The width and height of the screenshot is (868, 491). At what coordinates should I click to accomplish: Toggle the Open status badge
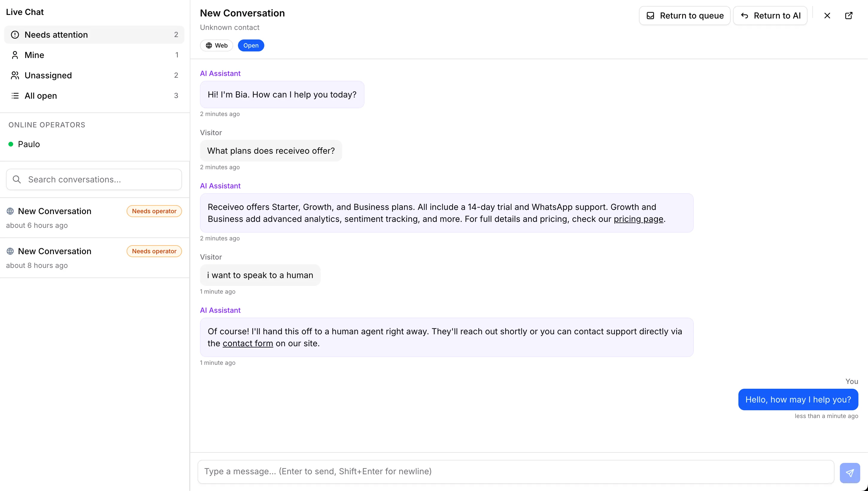(x=251, y=45)
